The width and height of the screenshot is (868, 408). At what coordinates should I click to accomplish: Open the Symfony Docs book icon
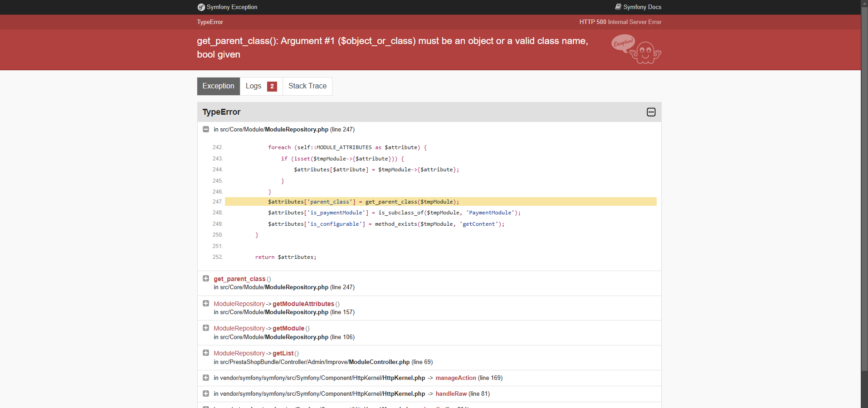tap(618, 7)
